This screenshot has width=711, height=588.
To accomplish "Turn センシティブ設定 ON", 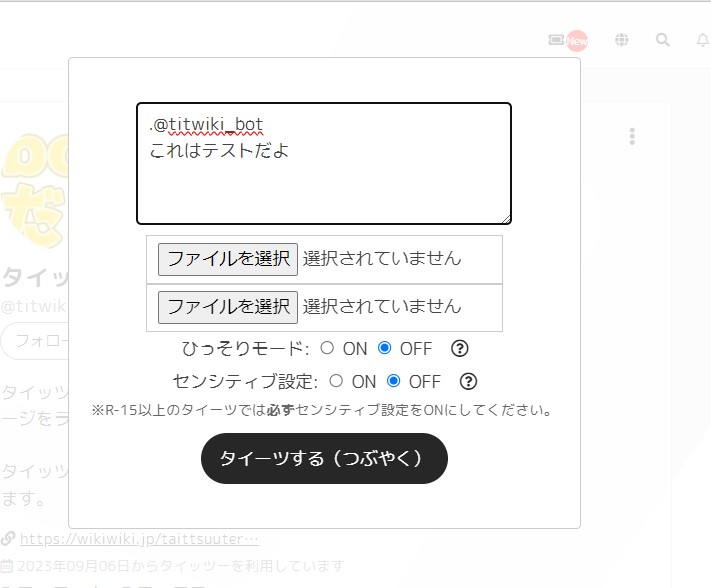I will (336, 381).
